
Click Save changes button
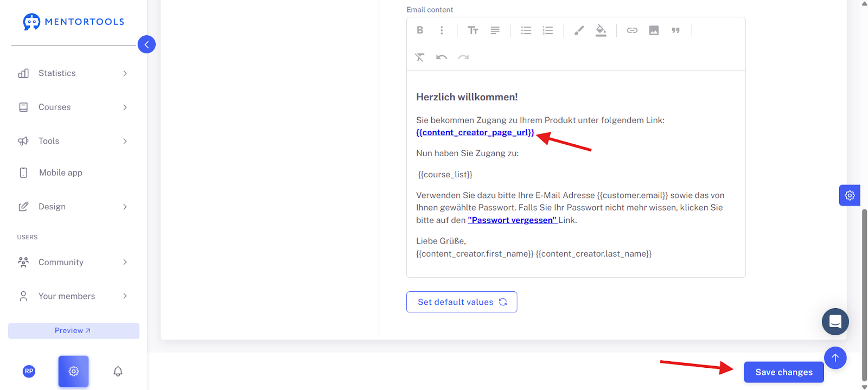point(784,372)
